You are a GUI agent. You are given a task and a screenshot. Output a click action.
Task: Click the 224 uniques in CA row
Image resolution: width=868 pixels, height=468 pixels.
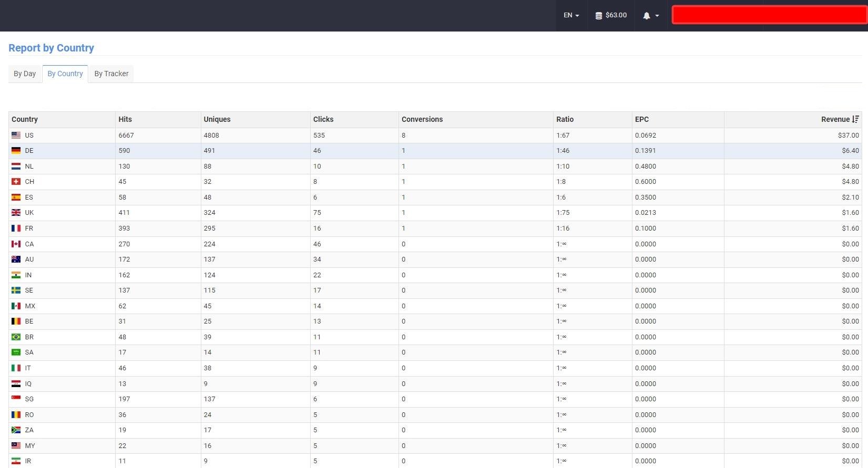click(209, 244)
